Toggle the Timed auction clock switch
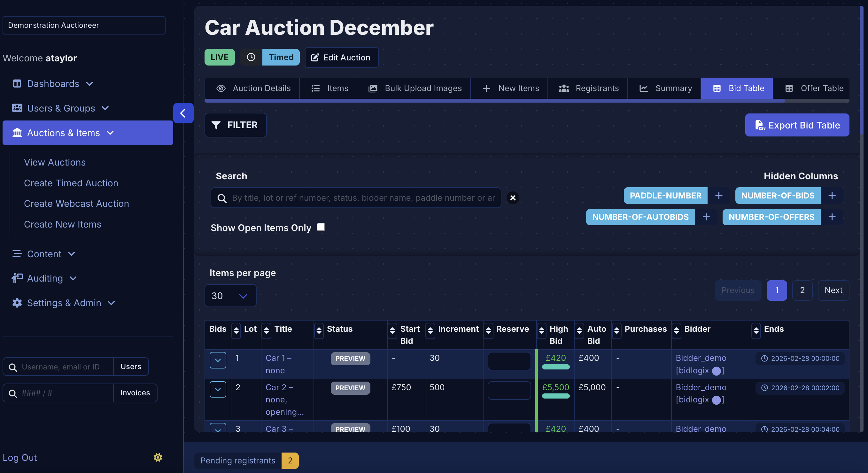Image resolution: width=868 pixels, height=473 pixels. click(251, 57)
